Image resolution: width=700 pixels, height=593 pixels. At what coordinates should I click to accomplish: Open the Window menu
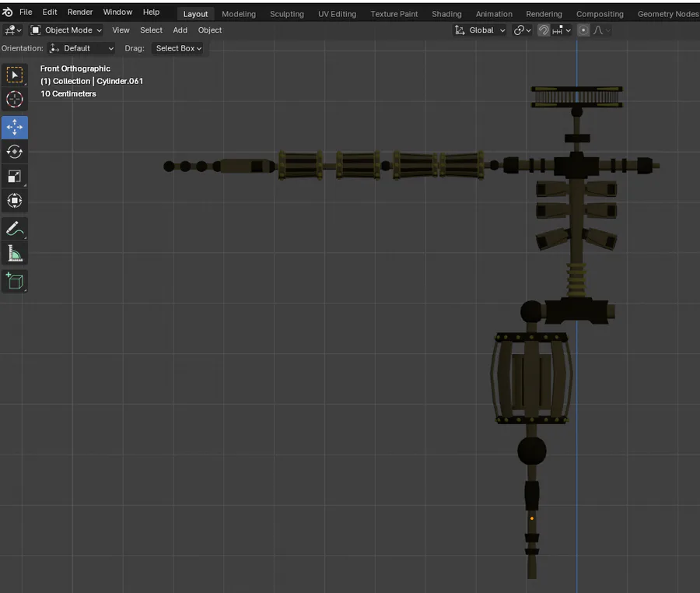[x=118, y=12]
